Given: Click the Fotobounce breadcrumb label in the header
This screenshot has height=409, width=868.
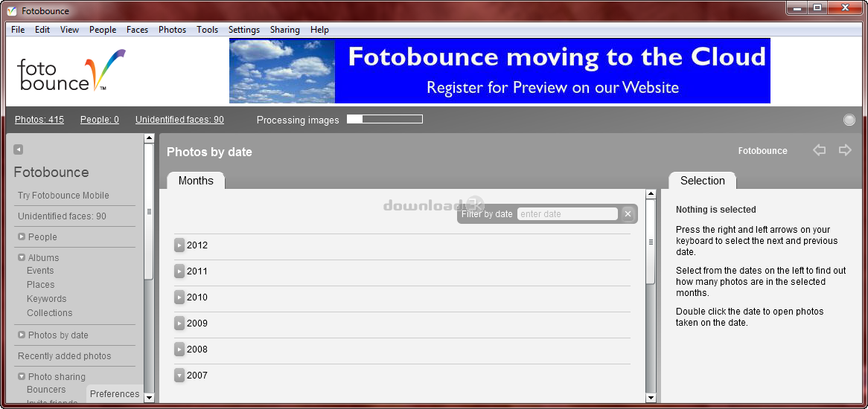Looking at the screenshot, I should click(x=762, y=151).
